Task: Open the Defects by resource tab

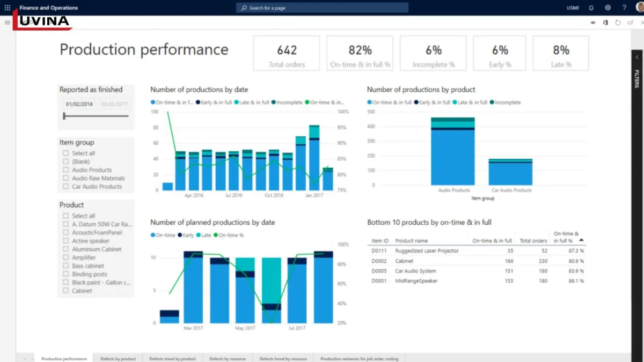Action: (228, 358)
